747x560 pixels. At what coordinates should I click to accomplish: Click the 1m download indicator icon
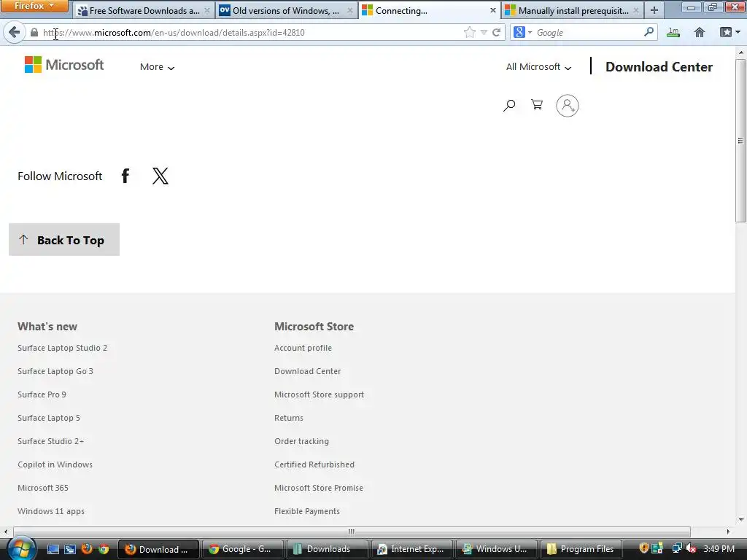coord(673,32)
